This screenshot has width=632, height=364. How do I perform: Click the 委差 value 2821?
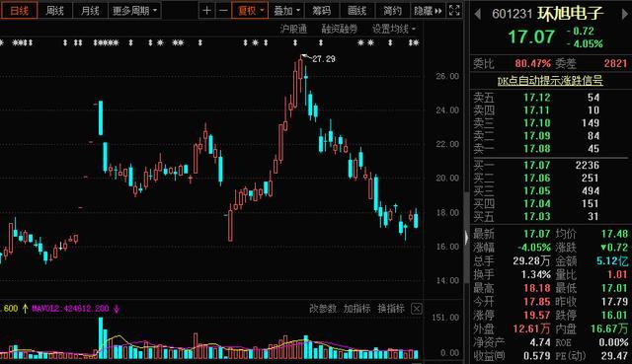[x=615, y=63]
